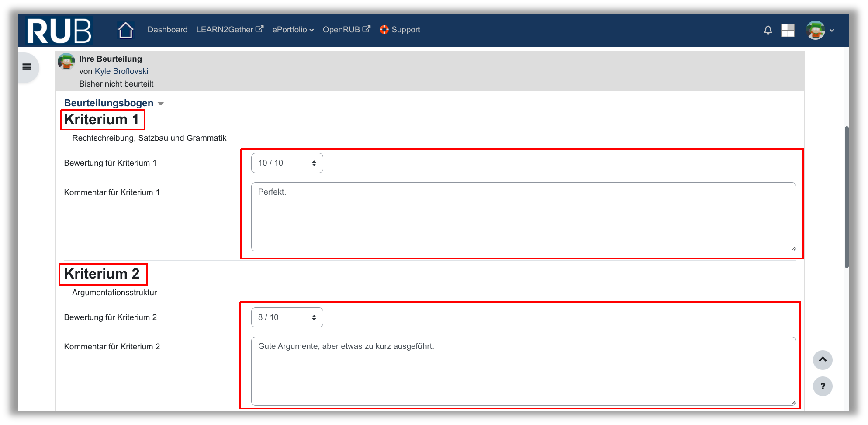
Task: Open LEARN2Gether external link
Action: coord(229,30)
